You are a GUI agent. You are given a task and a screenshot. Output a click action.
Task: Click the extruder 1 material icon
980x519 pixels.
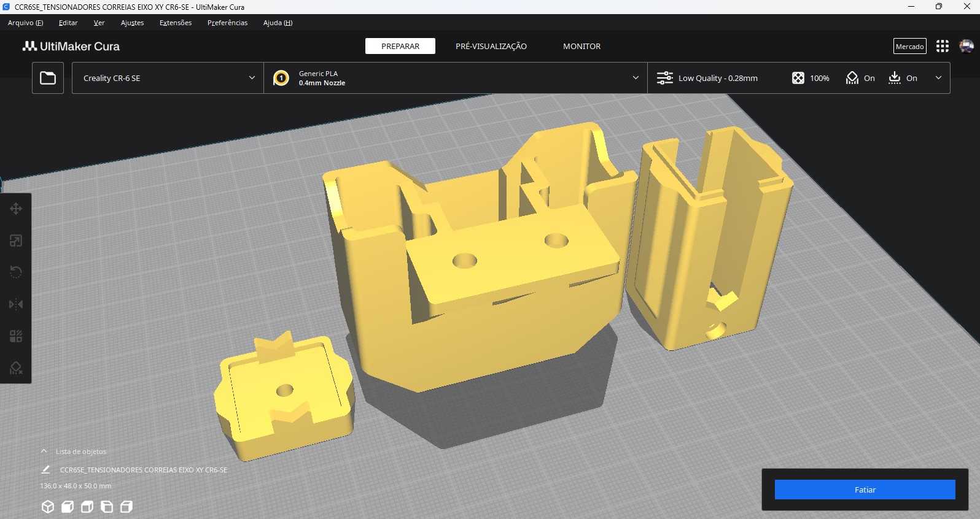pyautogui.click(x=281, y=78)
